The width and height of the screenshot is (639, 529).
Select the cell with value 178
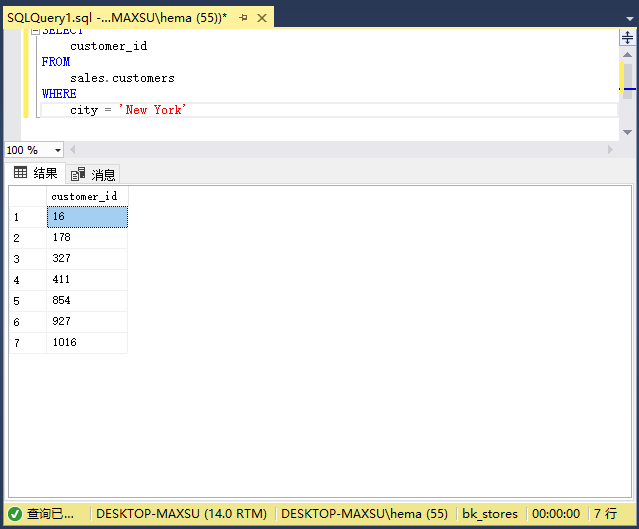click(87, 238)
